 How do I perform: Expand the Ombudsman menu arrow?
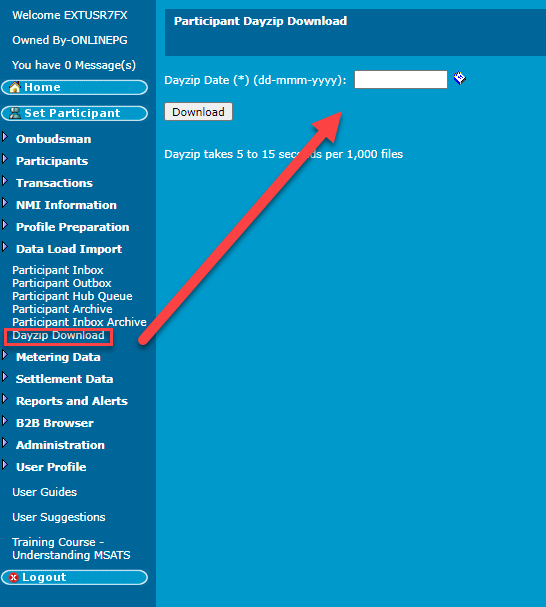[5, 137]
